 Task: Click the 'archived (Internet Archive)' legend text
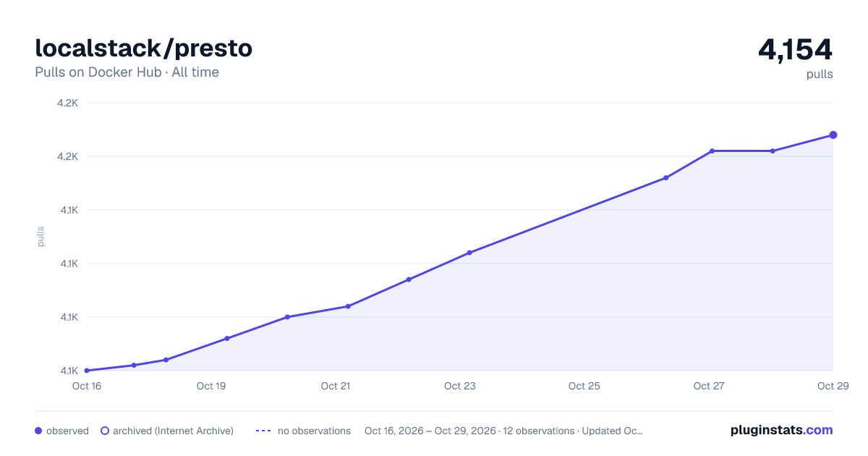pos(173,431)
